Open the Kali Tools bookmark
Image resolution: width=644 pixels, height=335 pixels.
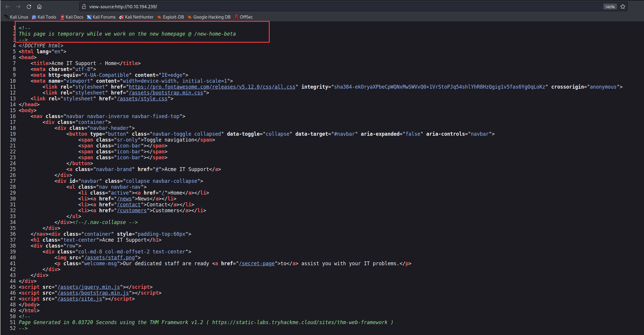[x=44, y=17]
